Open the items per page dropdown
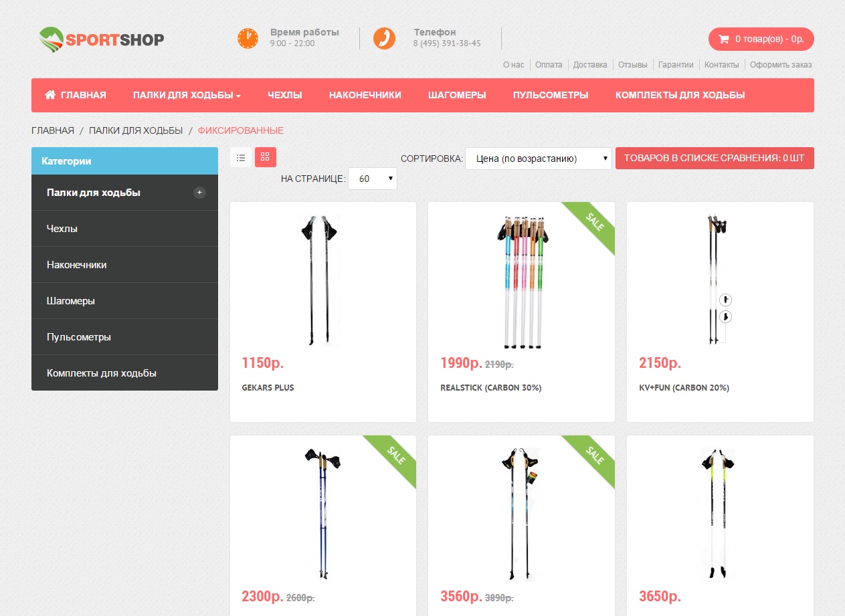This screenshot has height=616, width=845. coord(373,179)
